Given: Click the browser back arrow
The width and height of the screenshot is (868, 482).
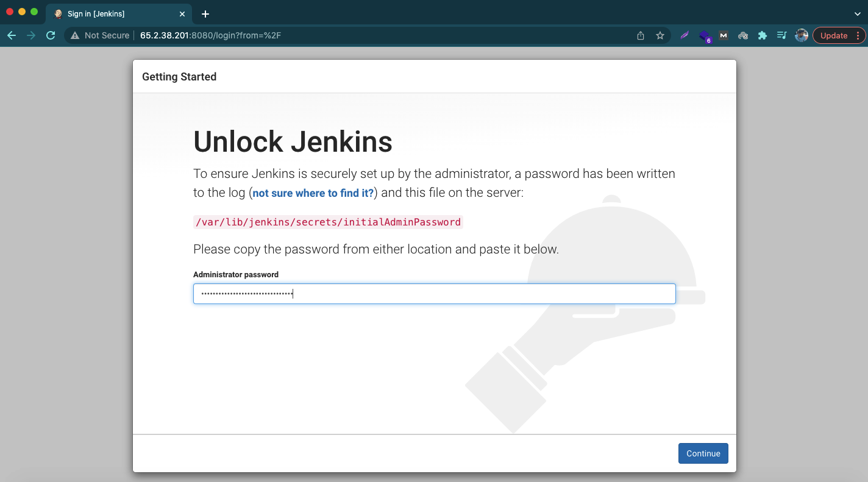Looking at the screenshot, I should [12, 35].
